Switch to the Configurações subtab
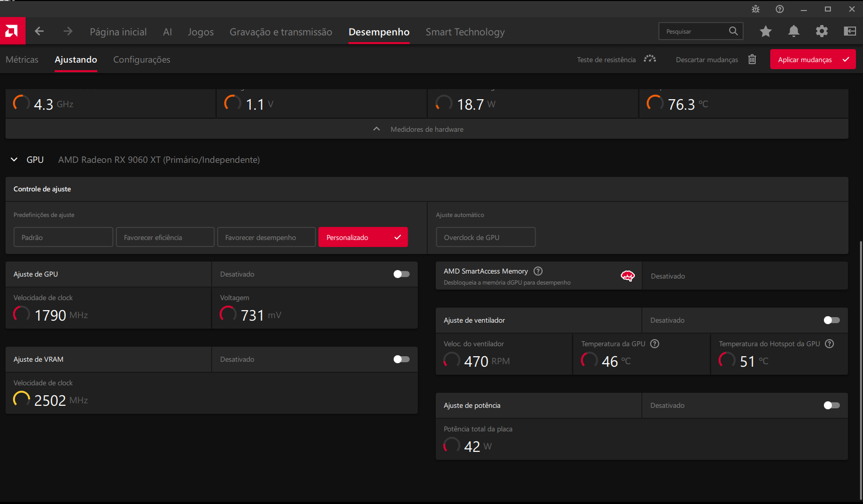The width and height of the screenshot is (863, 504). point(142,60)
